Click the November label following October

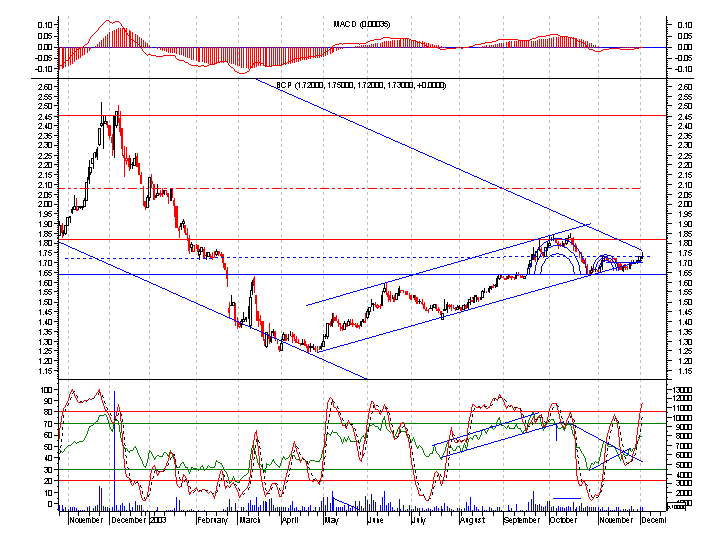point(616,520)
